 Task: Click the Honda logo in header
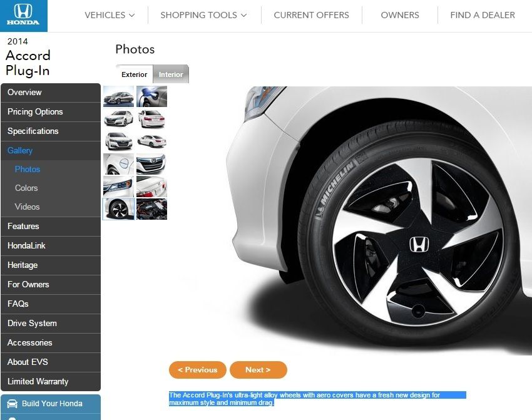click(23, 16)
